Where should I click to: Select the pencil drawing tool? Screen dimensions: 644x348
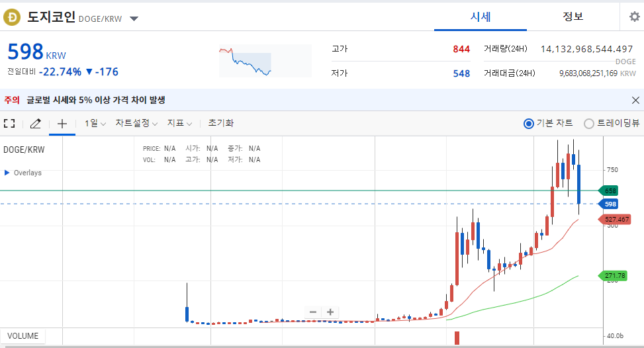coord(36,123)
